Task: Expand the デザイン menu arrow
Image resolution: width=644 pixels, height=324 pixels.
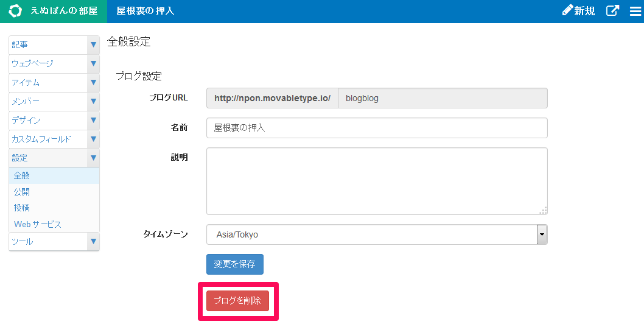Action: pyautogui.click(x=93, y=120)
